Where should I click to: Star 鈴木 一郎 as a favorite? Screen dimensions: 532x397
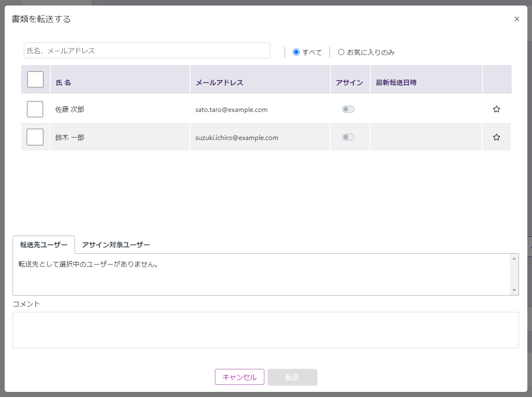pos(496,137)
